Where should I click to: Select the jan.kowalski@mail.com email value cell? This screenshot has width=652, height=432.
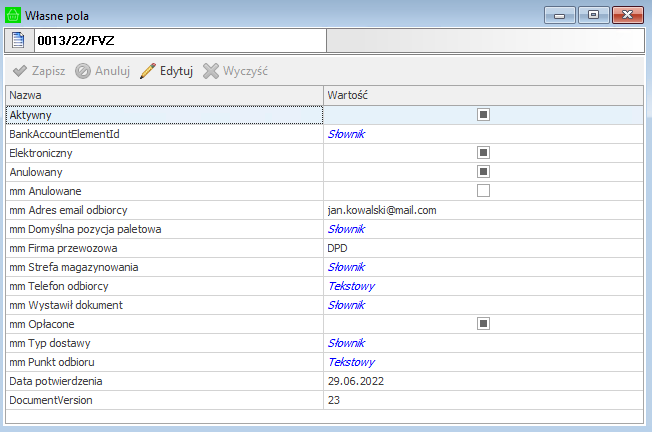point(382,210)
